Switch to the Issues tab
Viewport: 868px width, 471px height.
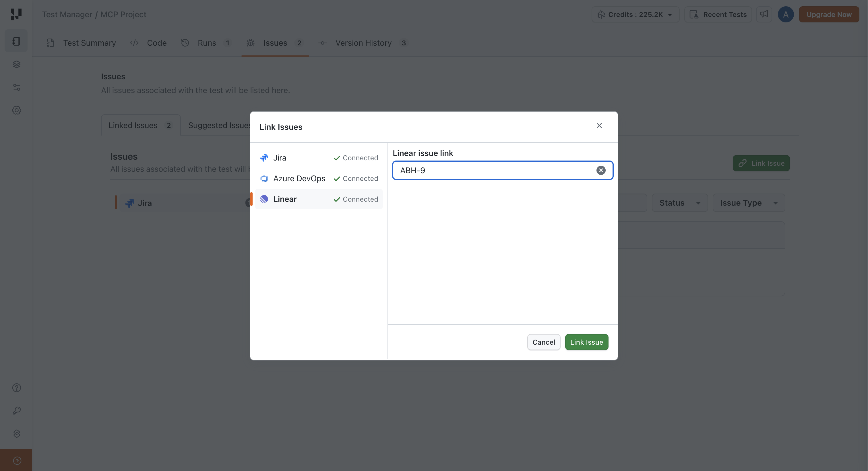275,43
